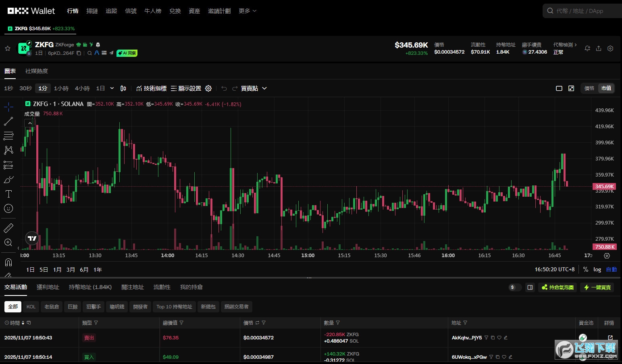Screen dimensions: 622x364
Task: Click the token/address search field
Action: 580,11
